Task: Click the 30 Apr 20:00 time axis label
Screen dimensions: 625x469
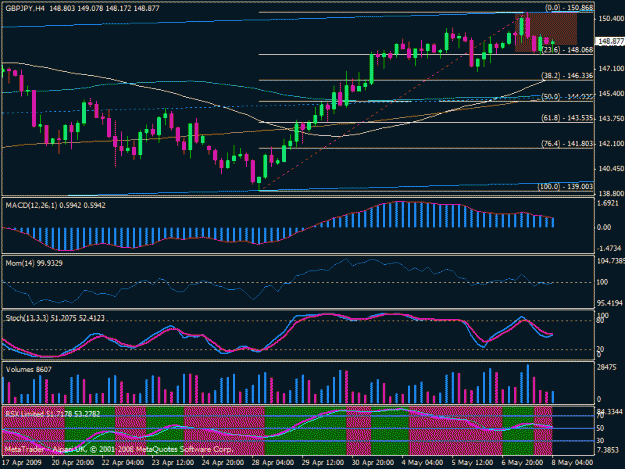Action: (372, 463)
